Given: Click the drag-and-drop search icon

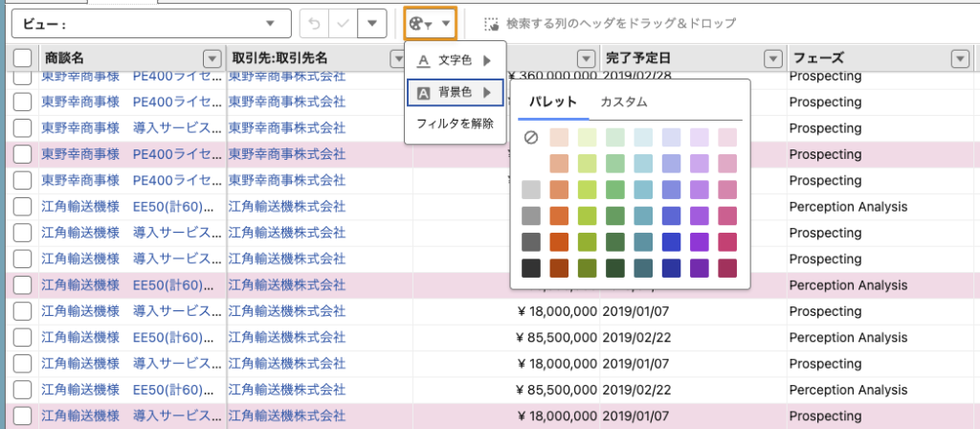Looking at the screenshot, I should [x=492, y=23].
